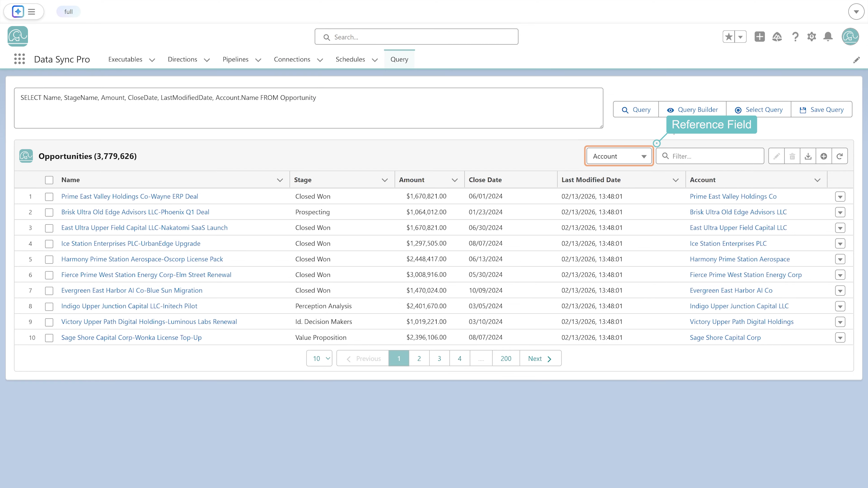This screenshot has width=868, height=488.
Task: Check the Sage Shore Capital row checkbox
Action: (49, 338)
